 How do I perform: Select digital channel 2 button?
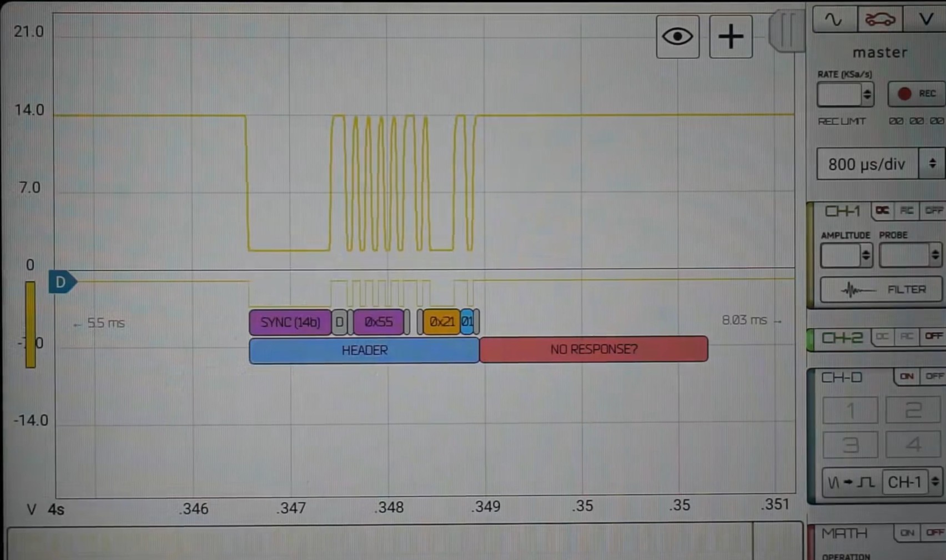click(x=913, y=411)
